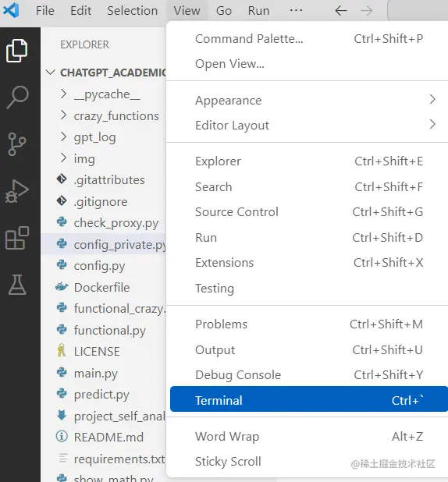Open the more menus ellipsis

tap(296, 10)
